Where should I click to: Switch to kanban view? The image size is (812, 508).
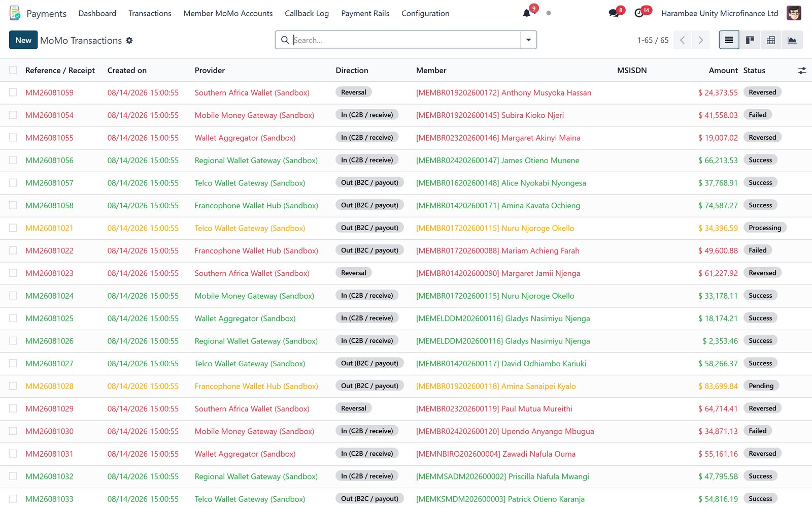[x=750, y=40]
